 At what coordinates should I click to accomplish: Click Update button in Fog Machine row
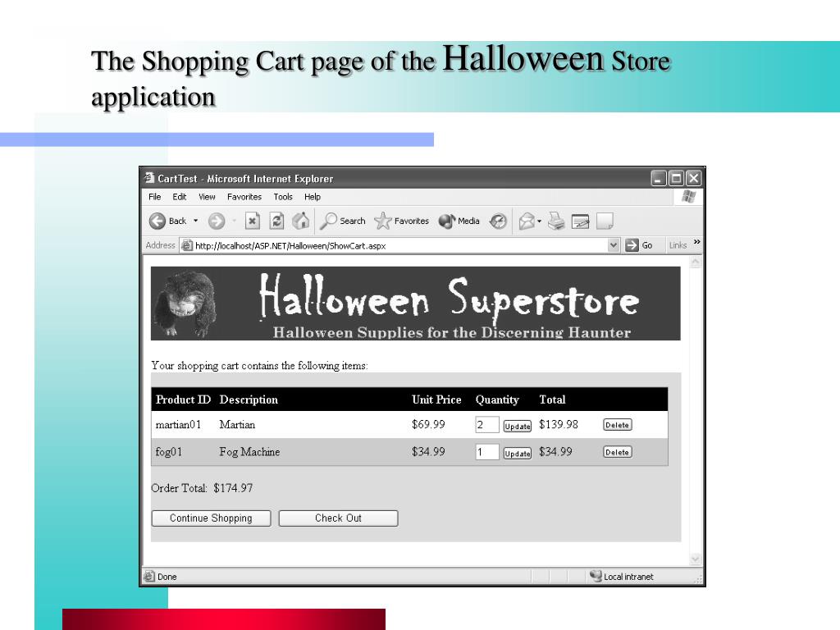518,453
